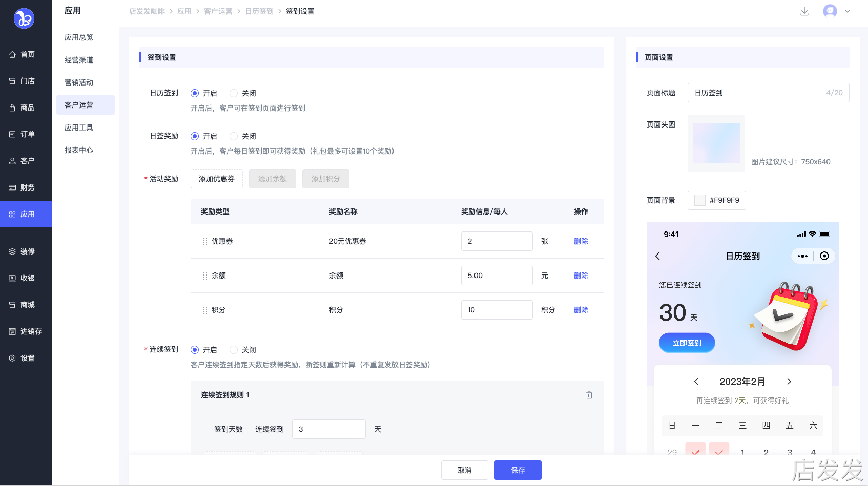Open the 装修 layers icon
This screenshot has width=868, height=486.
click(x=12, y=252)
